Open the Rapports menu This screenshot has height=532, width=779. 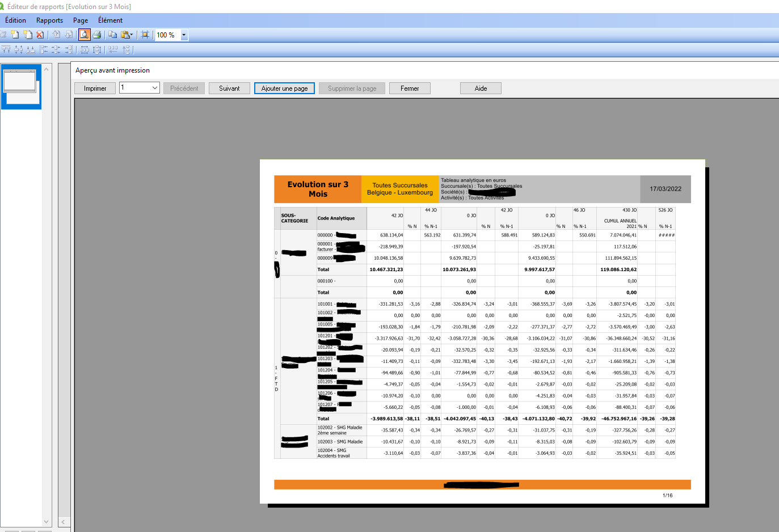pyautogui.click(x=49, y=20)
